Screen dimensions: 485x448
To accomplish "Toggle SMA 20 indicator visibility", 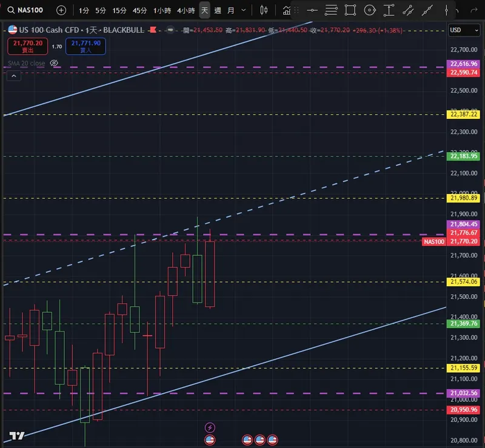I will click(54, 63).
